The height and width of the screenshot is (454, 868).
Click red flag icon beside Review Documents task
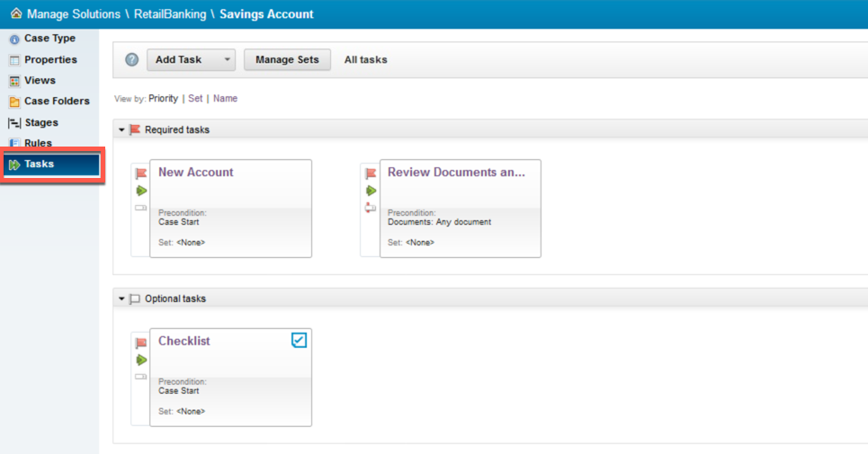click(371, 174)
